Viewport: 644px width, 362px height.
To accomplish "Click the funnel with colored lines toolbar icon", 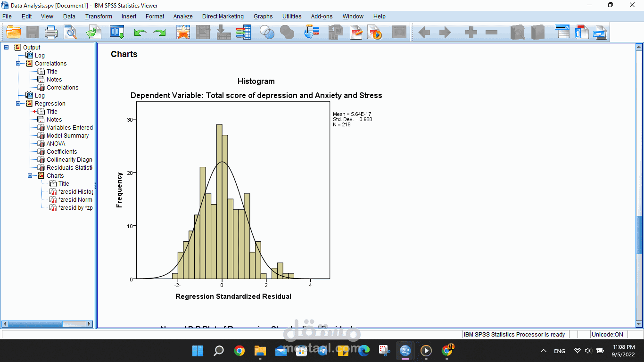I will tap(312, 32).
